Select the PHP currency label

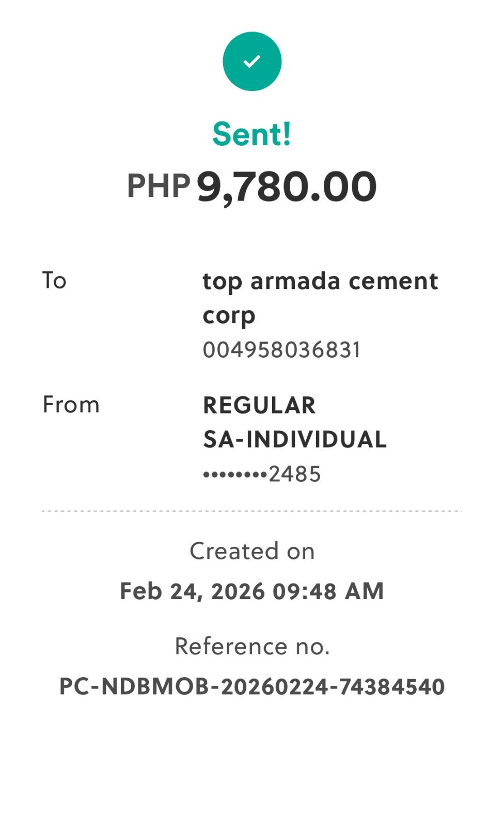[159, 186]
